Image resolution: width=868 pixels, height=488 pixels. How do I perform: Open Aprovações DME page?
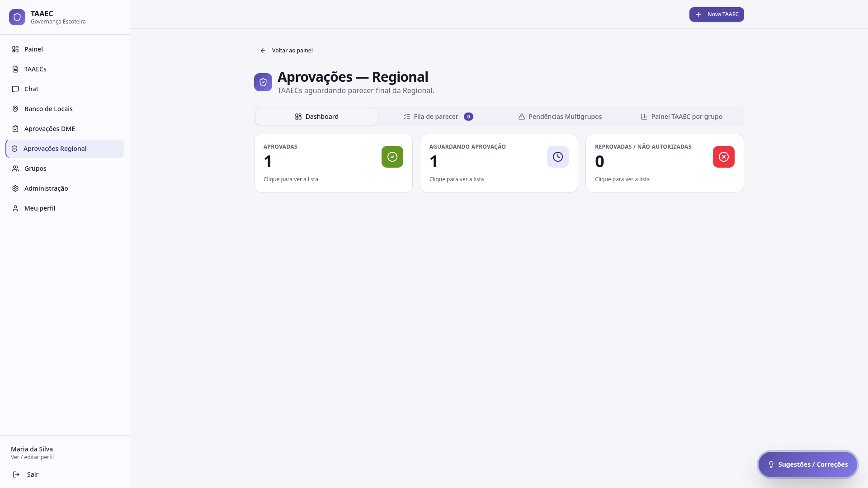pyautogui.click(x=65, y=129)
